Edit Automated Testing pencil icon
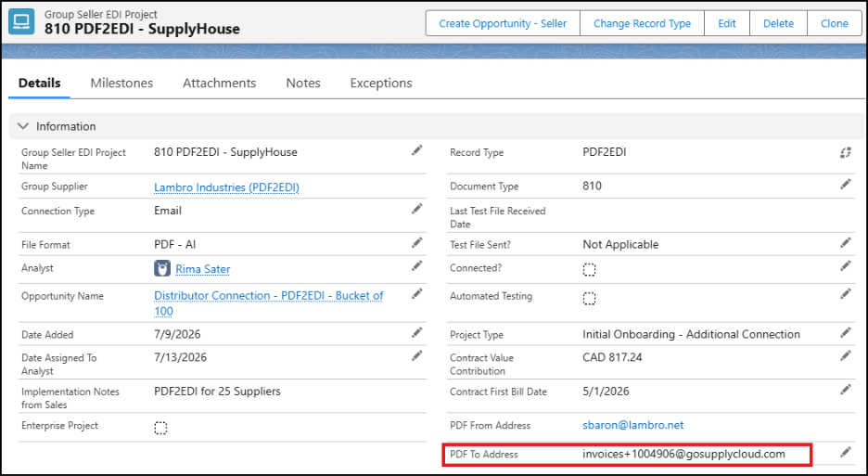Image resolution: width=868 pixels, height=476 pixels. [846, 294]
